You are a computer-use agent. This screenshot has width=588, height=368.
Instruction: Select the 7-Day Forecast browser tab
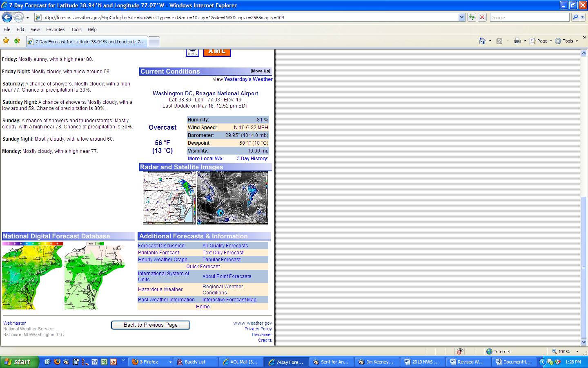click(87, 42)
